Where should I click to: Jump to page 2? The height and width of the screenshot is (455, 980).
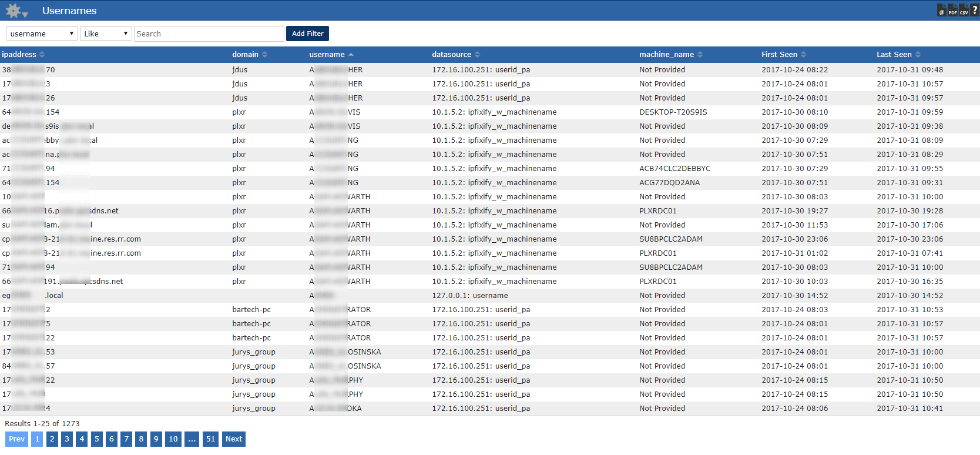52,439
